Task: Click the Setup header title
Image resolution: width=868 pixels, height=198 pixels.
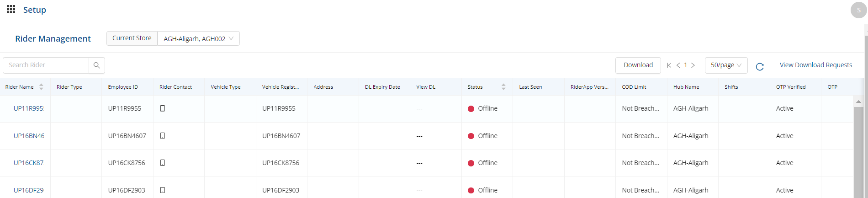Action: pyautogui.click(x=35, y=10)
